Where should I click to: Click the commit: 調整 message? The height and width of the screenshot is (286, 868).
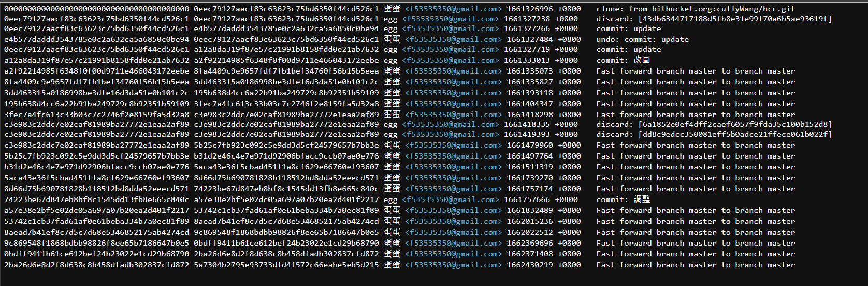(x=623, y=199)
